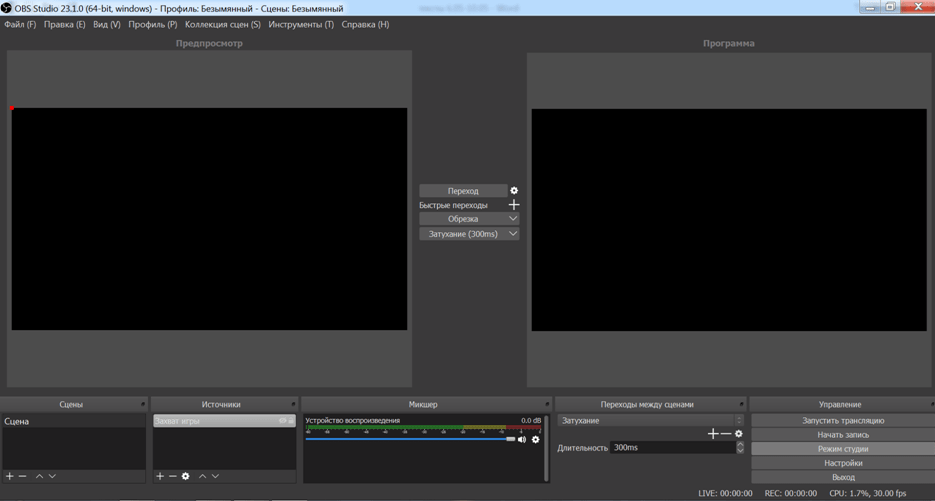Image resolution: width=935 pixels, height=501 pixels.
Task: Click the gear icon next to Переход button
Action: [514, 191]
